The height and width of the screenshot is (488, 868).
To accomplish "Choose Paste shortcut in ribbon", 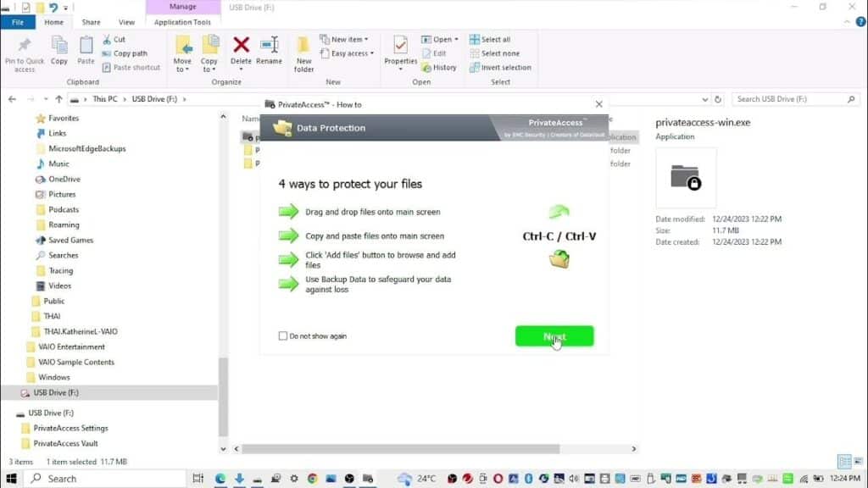I will pos(131,68).
